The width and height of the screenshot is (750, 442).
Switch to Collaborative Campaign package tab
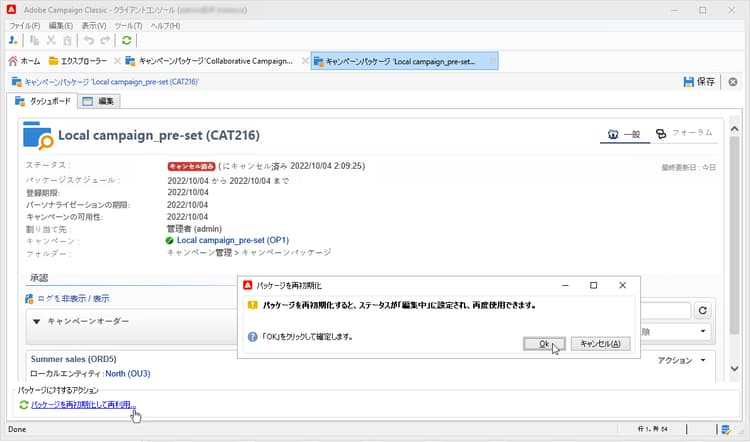209,61
